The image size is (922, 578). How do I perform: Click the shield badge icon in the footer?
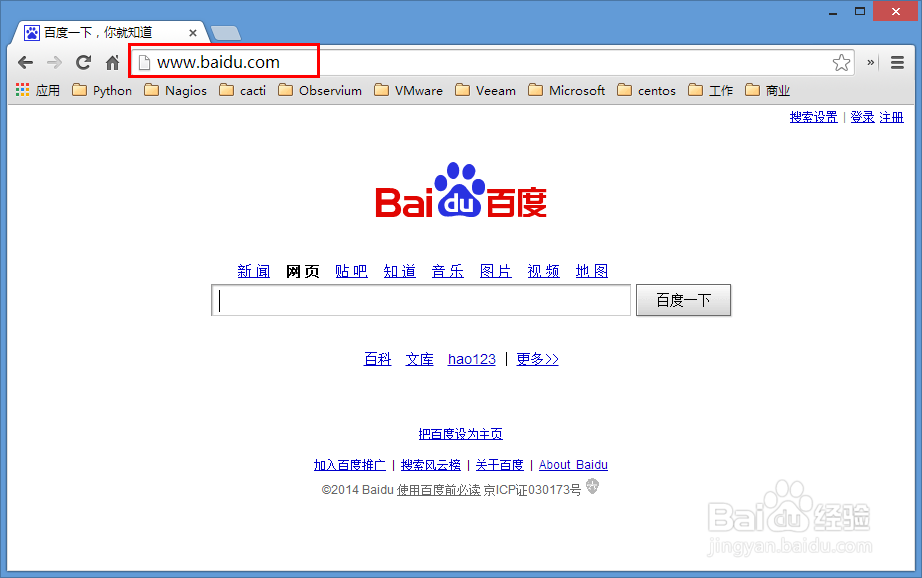point(592,486)
